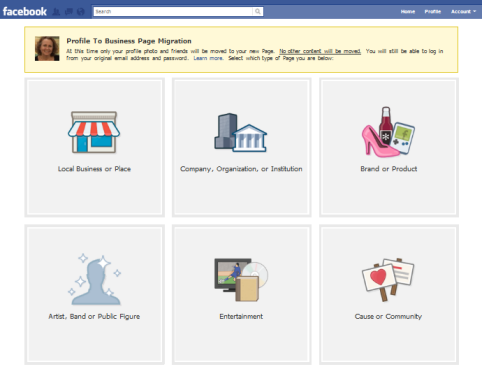Select the Entertainment label

coord(241,316)
